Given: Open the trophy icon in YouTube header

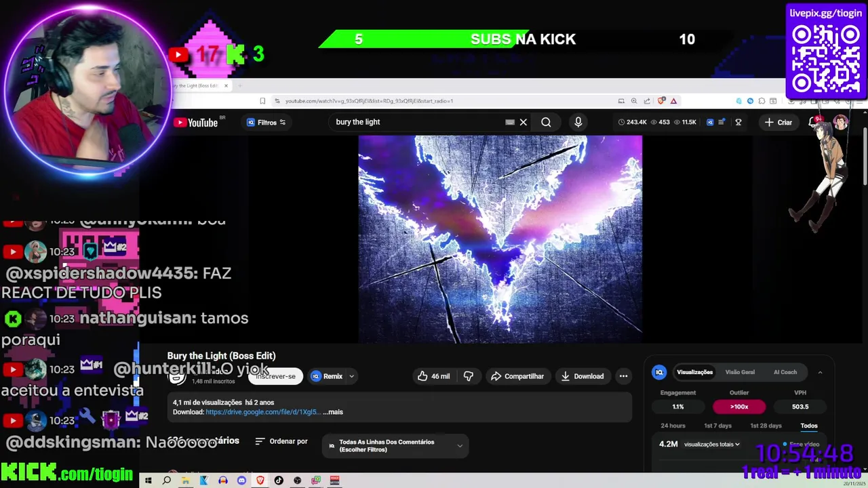Looking at the screenshot, I should 738,123.
